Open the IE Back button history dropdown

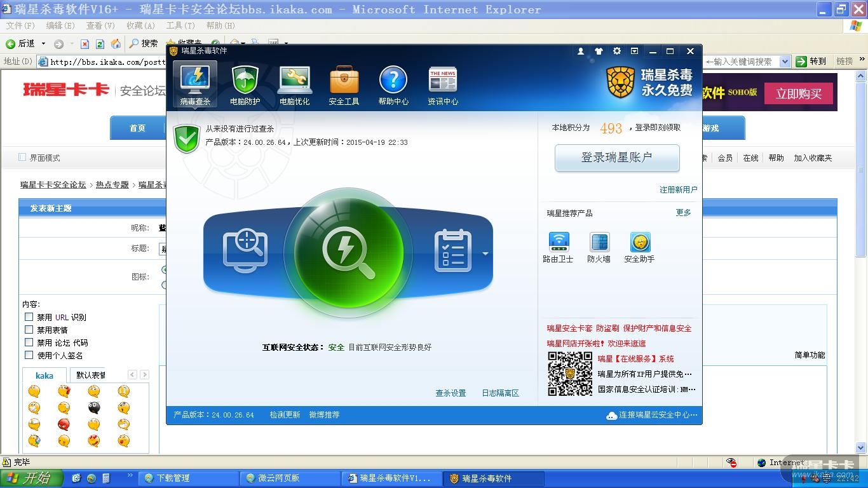43,44
